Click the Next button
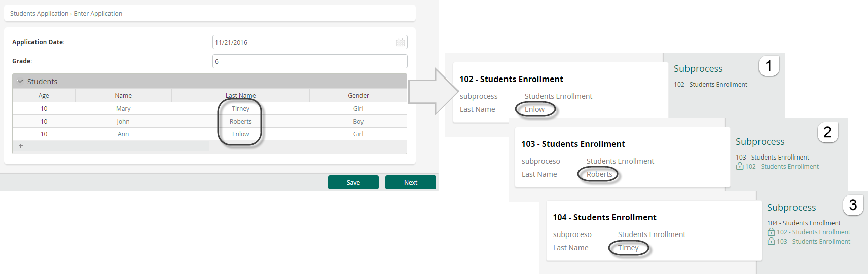This screenshot has height=274, width=868. tap(411, 182)
